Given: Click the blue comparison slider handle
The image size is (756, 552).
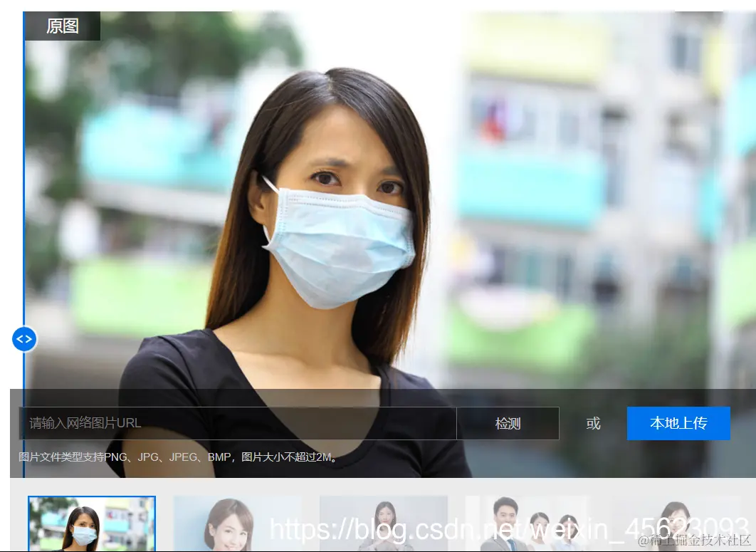Looking at the screenshot, I should (x=24, y=339).
